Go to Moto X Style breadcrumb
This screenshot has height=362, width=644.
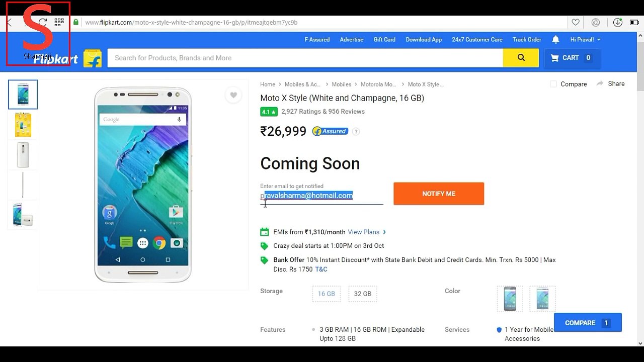click(x=426, y=84)
